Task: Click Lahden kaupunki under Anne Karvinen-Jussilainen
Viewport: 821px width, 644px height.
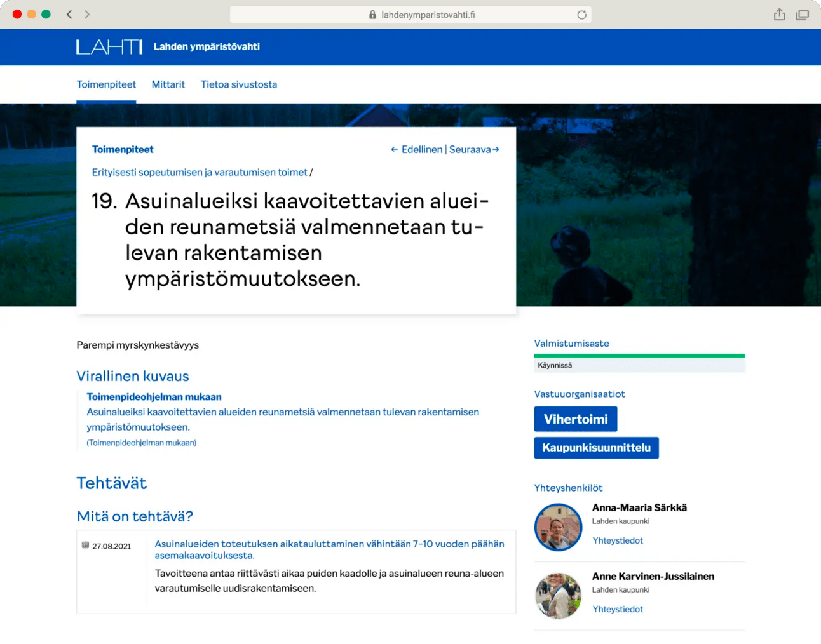Action: (621, 590)
